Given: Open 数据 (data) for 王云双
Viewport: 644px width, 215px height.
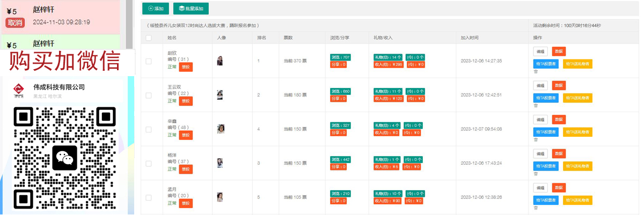Looking at the screenshot, I should pyautogui.click(x=559, y=85).
